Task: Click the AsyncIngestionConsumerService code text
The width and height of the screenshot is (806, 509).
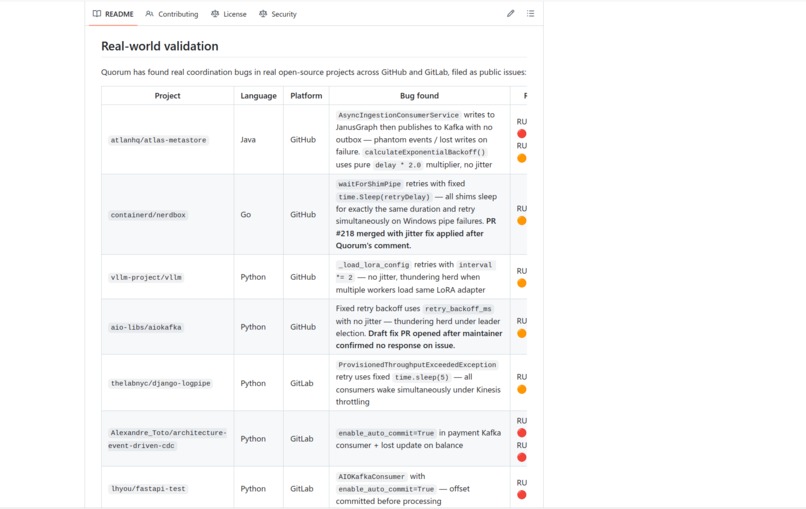Action: [x=398, y=115]
